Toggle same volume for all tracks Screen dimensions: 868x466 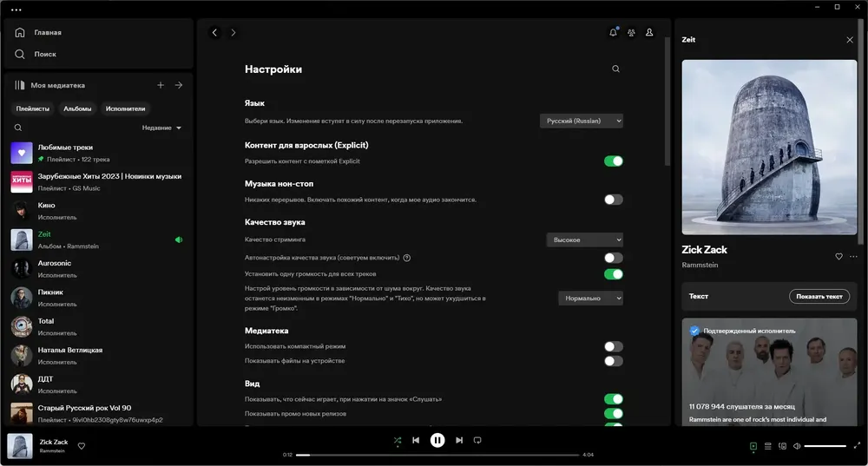click(614, 274)
